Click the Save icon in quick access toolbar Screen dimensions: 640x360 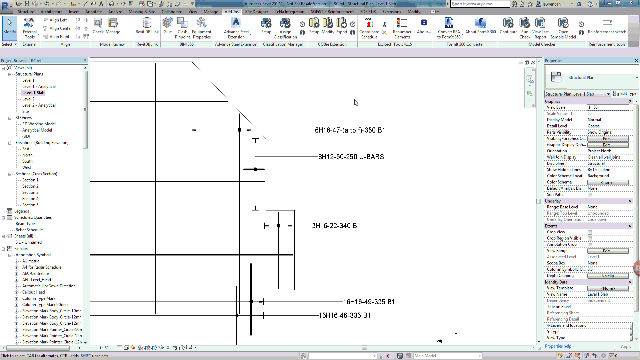pos(27,4)
